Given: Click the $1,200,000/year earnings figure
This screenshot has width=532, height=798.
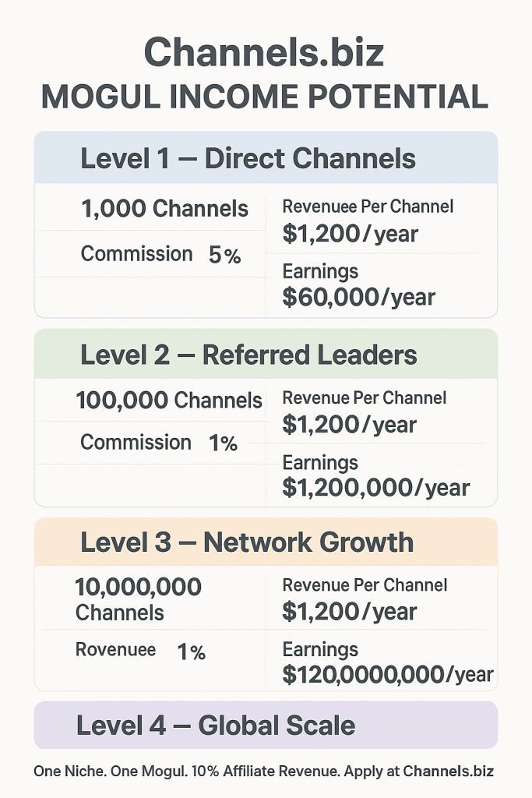Looking at the screenshot, I should point(375,488).
